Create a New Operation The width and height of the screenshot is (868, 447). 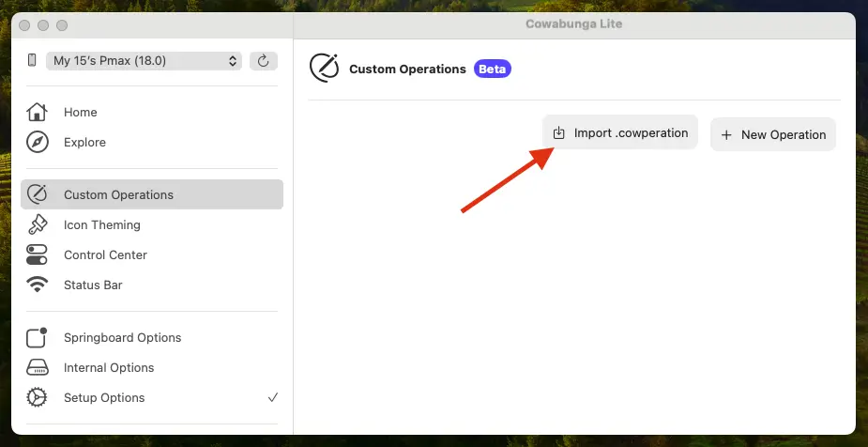(773, 134)
